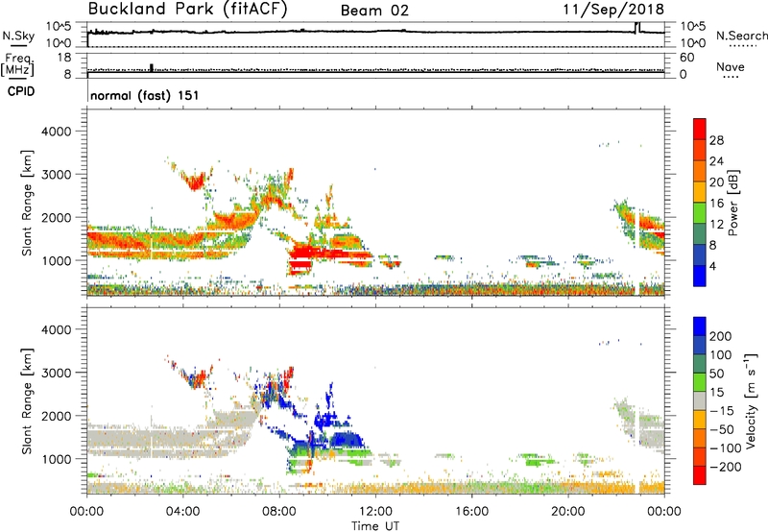Click the '08:00' time tick label
Viewport: 768px width, 532px height.
click(x=279, y=512)
